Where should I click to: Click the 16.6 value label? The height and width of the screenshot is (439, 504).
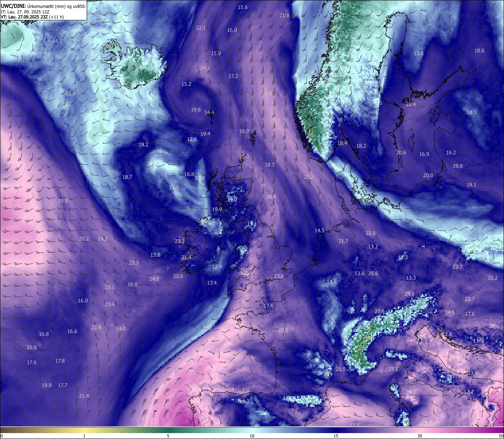coord(72,331)
